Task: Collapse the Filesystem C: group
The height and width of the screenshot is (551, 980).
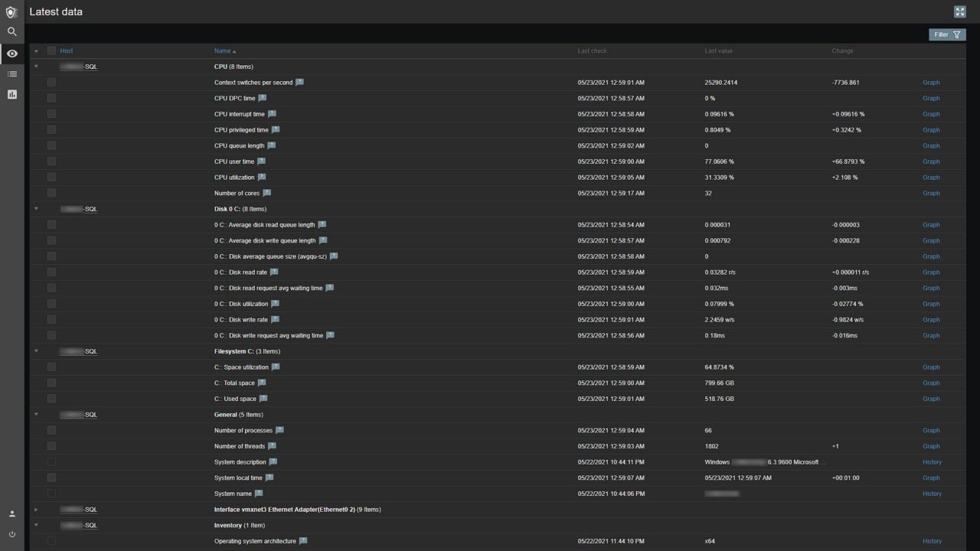Action: 36,350
